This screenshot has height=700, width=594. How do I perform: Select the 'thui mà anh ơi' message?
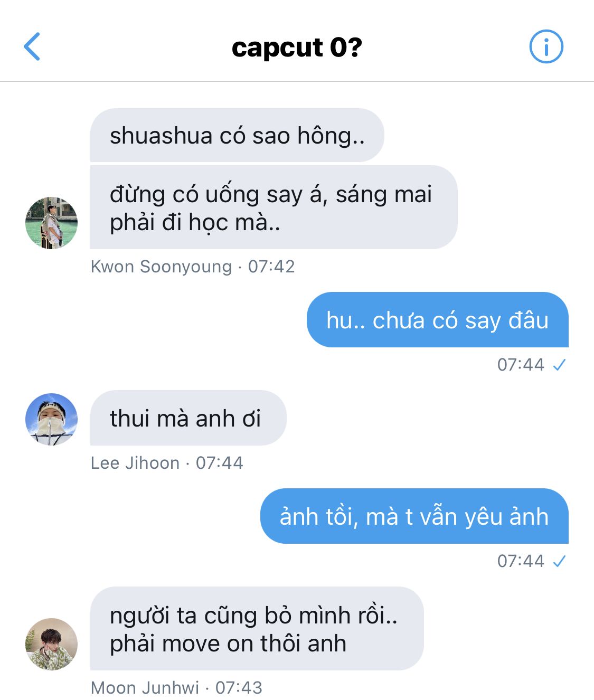click(188, 418)
